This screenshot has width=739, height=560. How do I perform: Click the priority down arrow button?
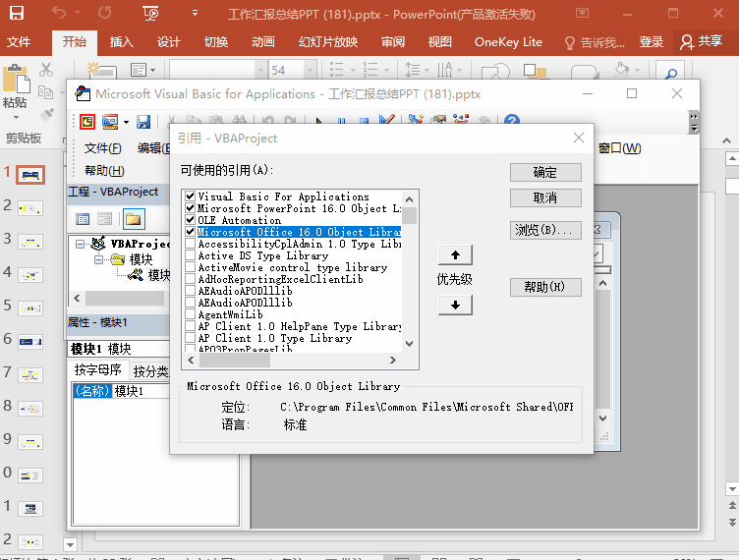point(455,305)
